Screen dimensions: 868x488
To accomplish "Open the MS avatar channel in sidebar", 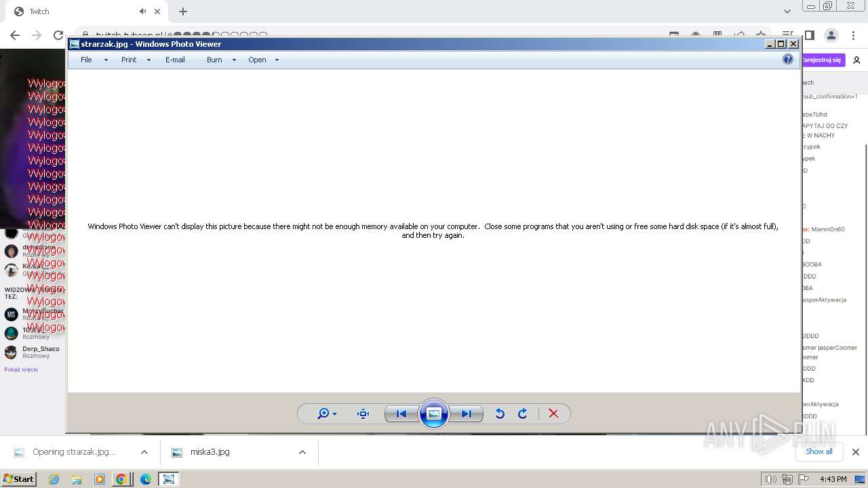I will click(x=11, y=314).
